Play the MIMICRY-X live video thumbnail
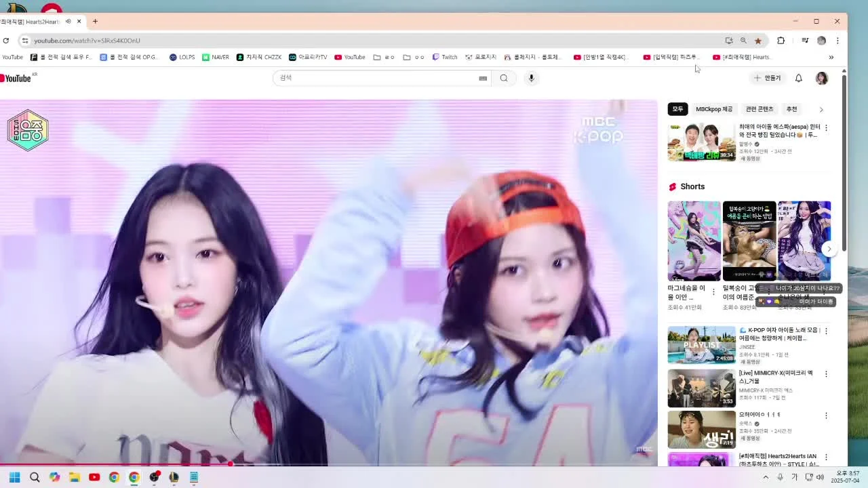The image size is (868, 488). click(x=701, y=388)
